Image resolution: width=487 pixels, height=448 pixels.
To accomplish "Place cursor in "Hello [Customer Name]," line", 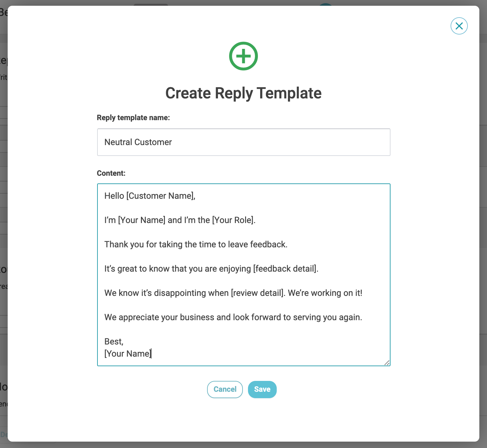I will (150, 196).
